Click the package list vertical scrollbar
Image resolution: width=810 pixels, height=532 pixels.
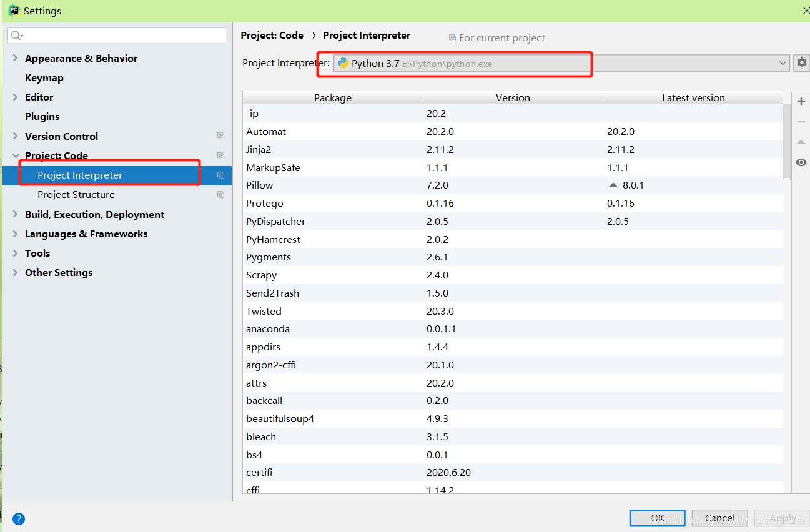[x=787, y=142]
